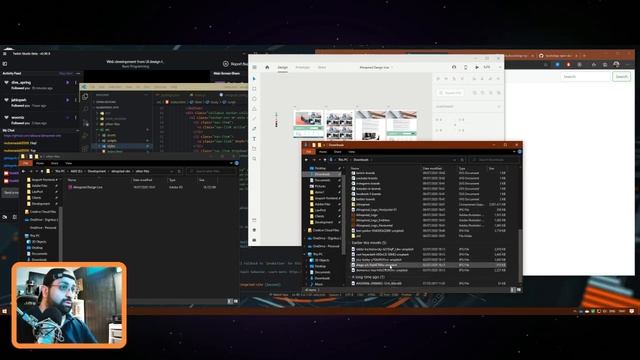Open more options for the dive_spring activity
The height and width of the screenshot is (360, 640).
(x=76, y=83)
